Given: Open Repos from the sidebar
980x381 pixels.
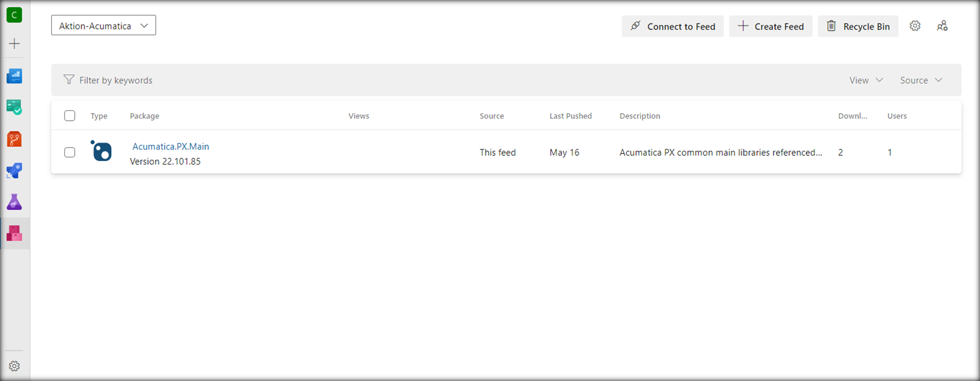Looking at the screenshot, I should pyautogui.click(x=14, y=139).
